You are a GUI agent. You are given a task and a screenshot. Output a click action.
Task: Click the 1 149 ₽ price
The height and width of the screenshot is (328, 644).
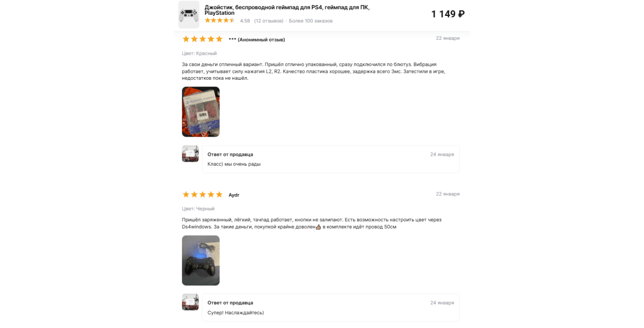point(448,14)
